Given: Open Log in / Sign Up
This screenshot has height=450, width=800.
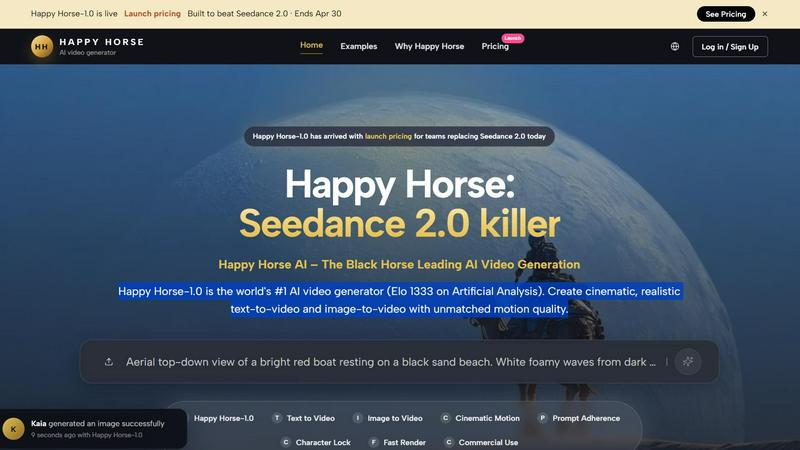Looking at the screenshot, I should pos(730,46).
